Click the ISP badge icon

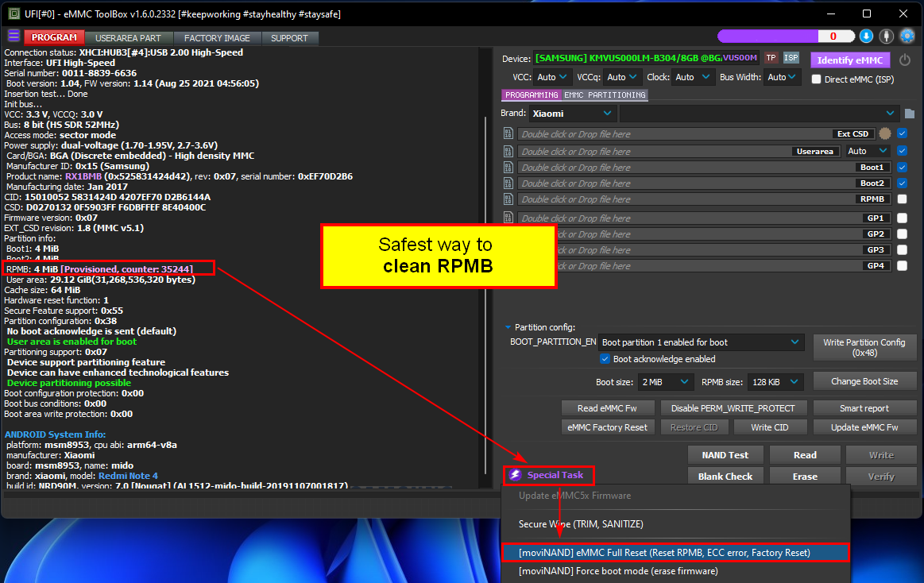(x=791, y=58)
